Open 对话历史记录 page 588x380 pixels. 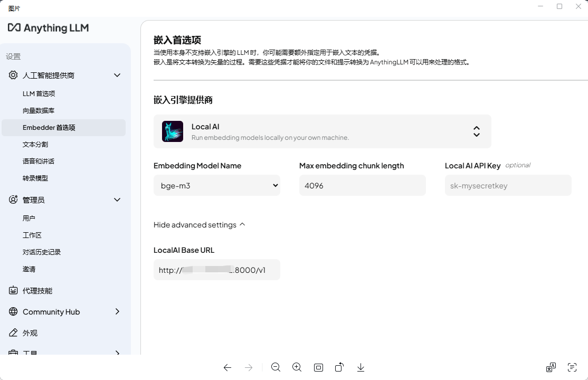pyautogui.click(x=42, y=252)
